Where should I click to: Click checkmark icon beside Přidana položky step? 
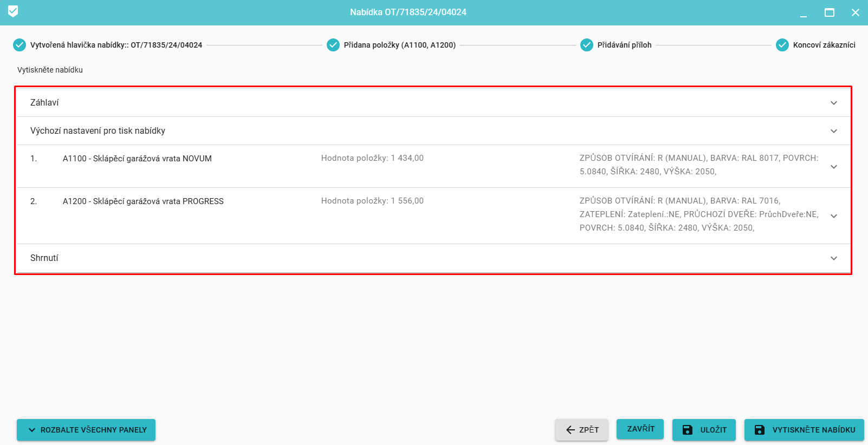tap(333, 45)
